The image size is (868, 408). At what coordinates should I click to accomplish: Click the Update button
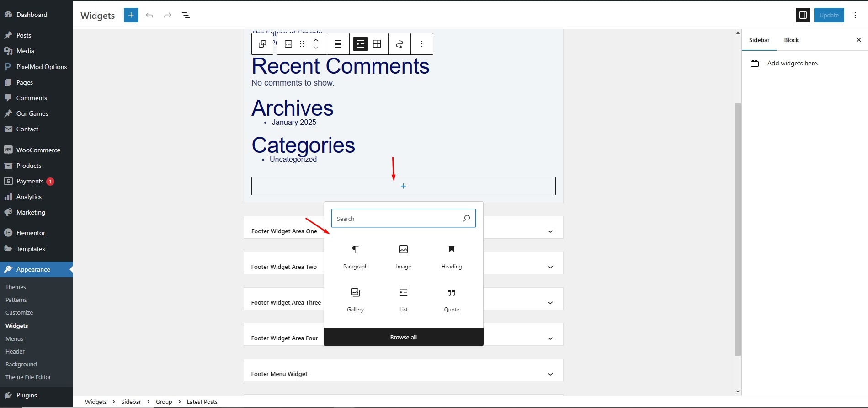[829, 15]
